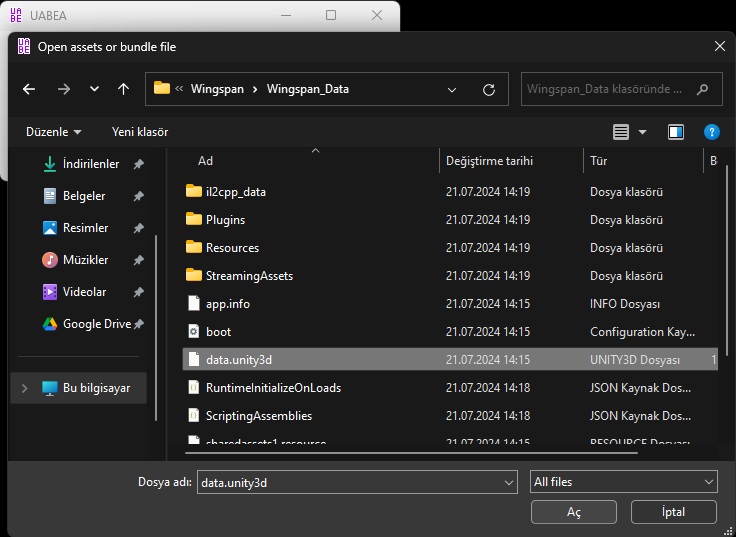
Task: Click the pin icon beside Belgeler
Action: coord(138,196)
